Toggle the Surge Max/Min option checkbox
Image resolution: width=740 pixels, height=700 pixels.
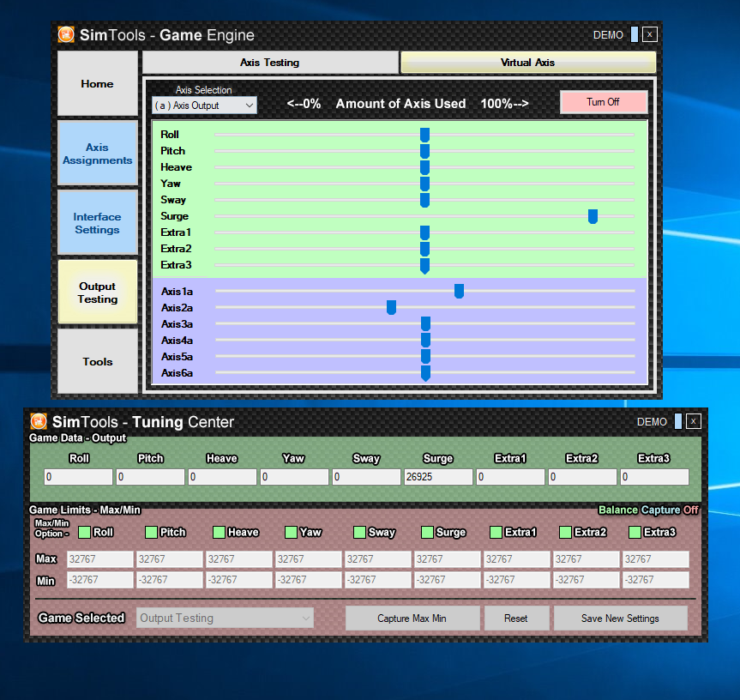(427, 532)
